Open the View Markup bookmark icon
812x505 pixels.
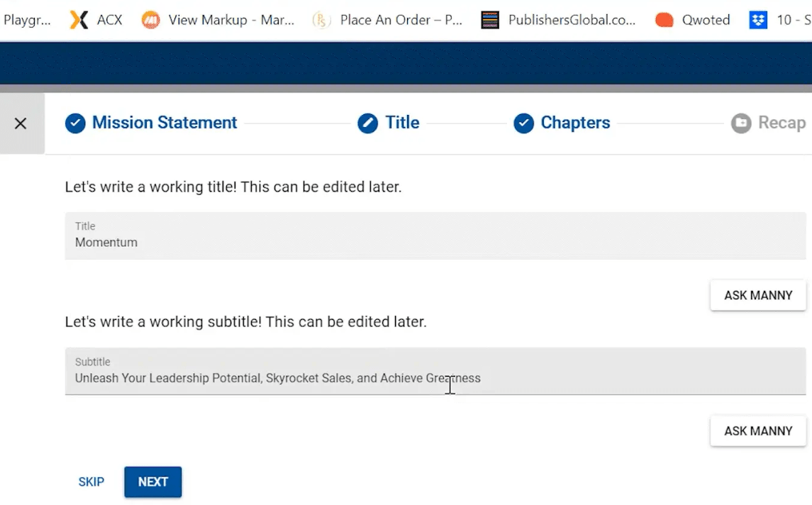coord(150,20)
